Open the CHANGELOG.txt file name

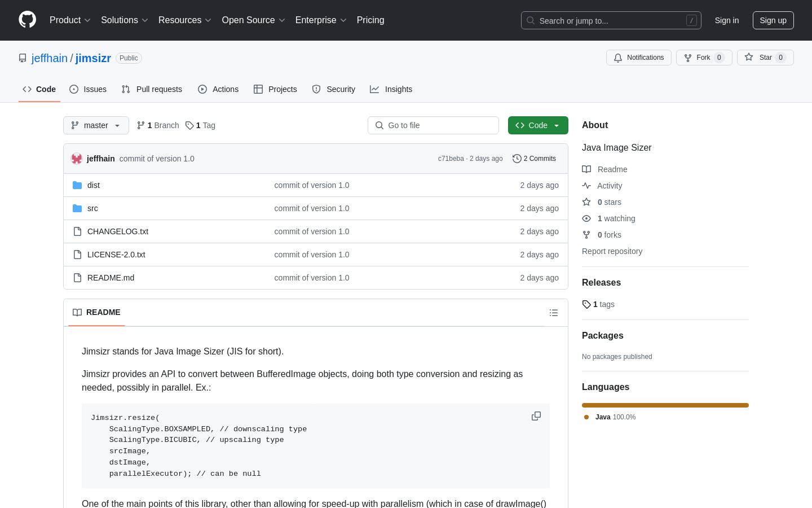[x=118, y=231]
